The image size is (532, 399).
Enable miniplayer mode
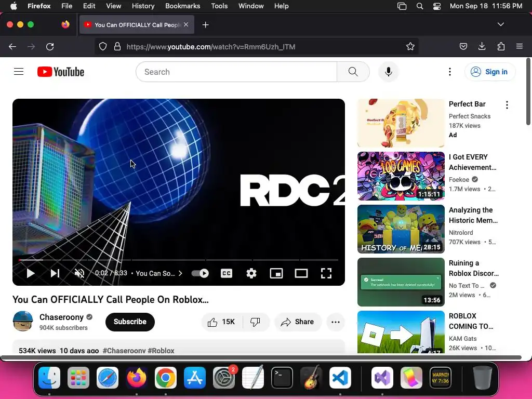tap(276, 273)
